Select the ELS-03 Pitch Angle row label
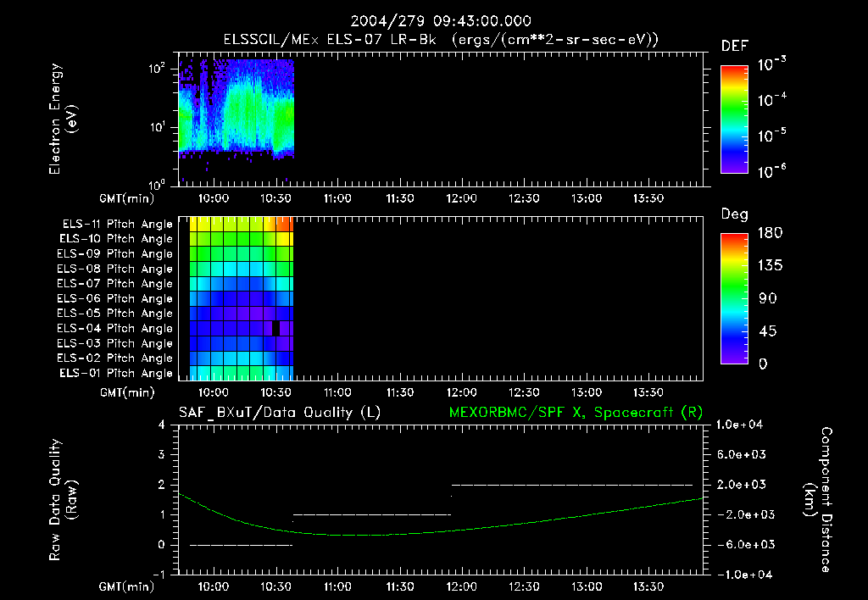The height and width of the screenshot is (600, 868). click(x=114, y=344)
